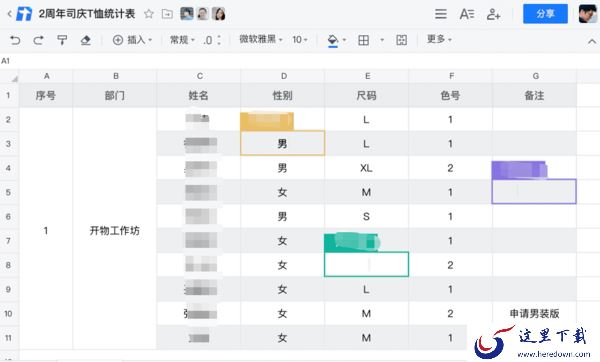Open the font size 10 dropdown
The height and width of the screenshot is (362, 600).
click(x=300, y=39)
